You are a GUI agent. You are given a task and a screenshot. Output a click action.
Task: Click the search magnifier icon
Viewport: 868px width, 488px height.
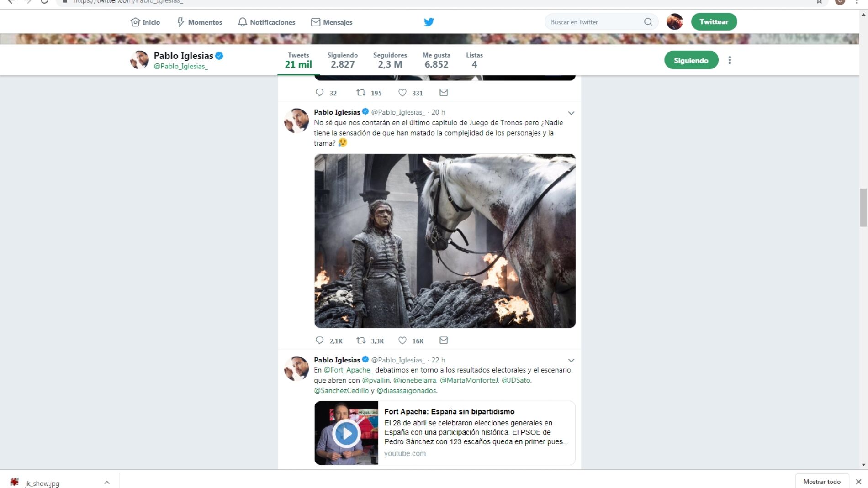point(648,22)
